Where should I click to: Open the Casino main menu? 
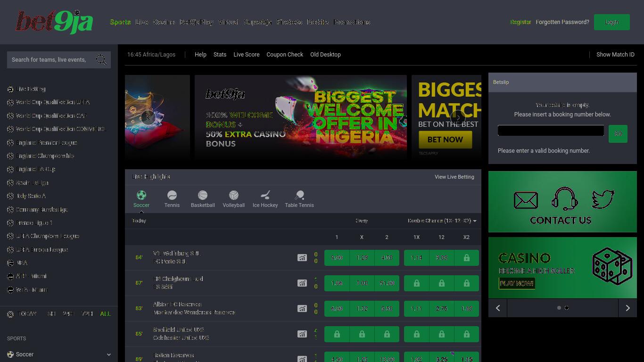(164, 22)
